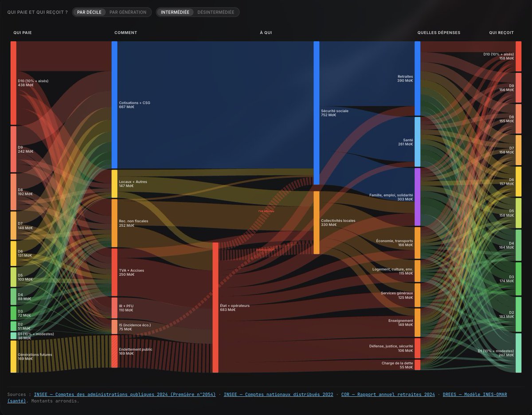Click the 'QUI PAIE' column header

coord(23,33)
